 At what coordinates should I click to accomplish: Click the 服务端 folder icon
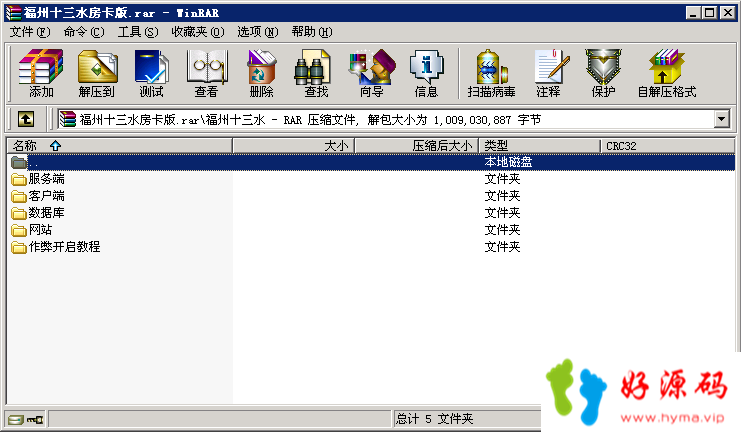click(19, 179)
